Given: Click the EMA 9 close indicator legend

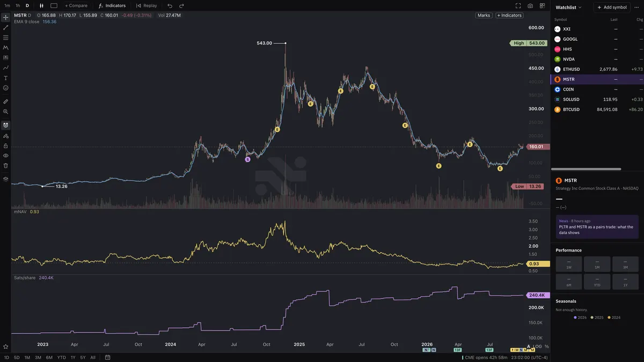Looking at the screenshot, I should point(26,21).
